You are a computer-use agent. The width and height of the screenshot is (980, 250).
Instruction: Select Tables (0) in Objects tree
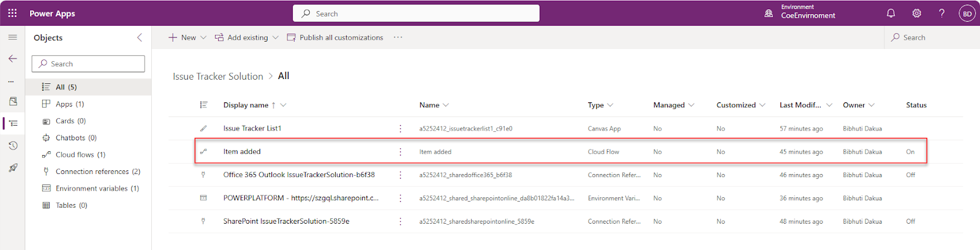tap(88, 205)
